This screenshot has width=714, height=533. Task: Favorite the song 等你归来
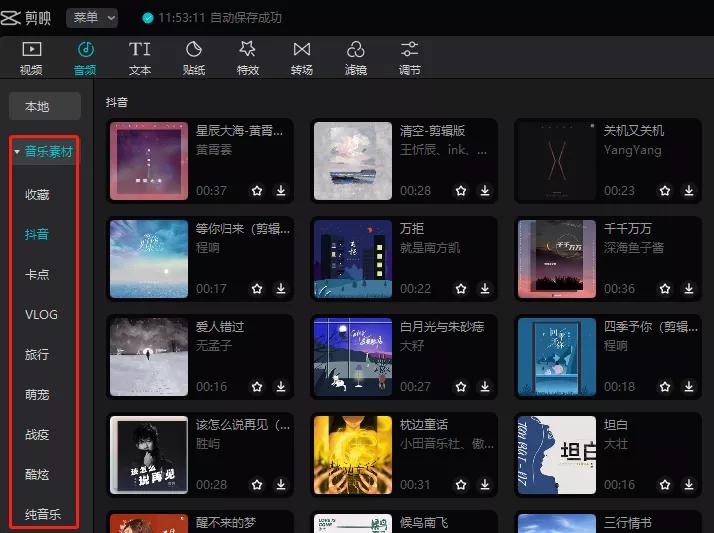click(257, 288)
